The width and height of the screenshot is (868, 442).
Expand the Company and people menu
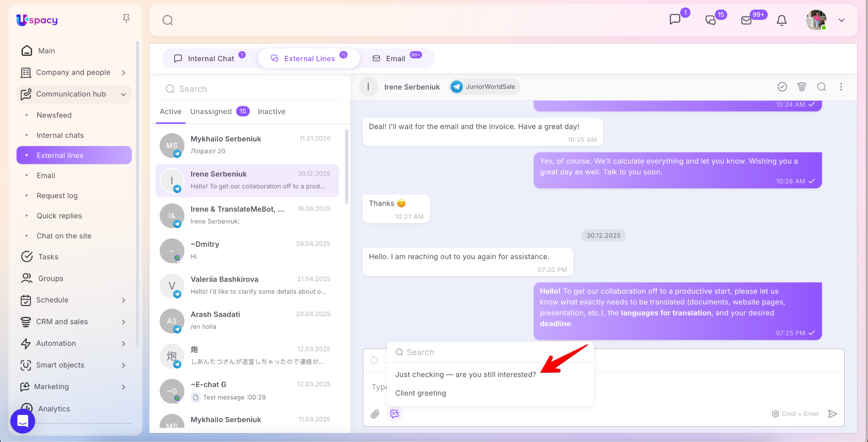(123, 73)
